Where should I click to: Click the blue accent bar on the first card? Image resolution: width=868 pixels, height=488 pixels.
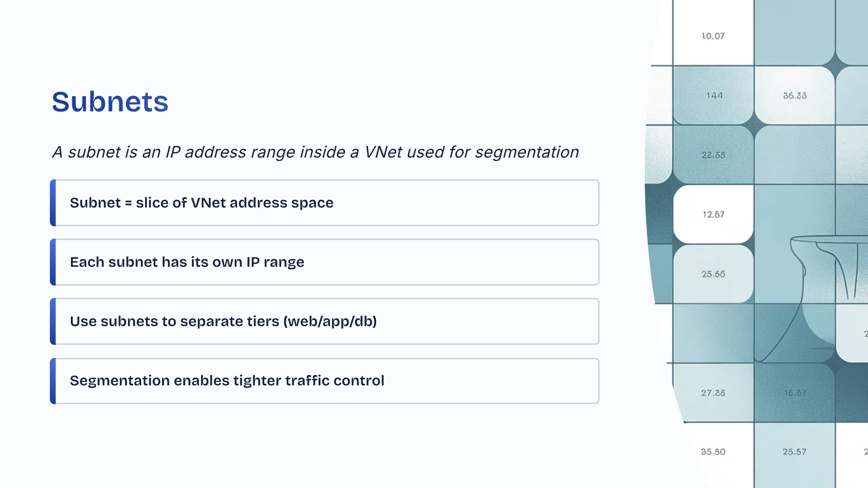click(53, 203)
